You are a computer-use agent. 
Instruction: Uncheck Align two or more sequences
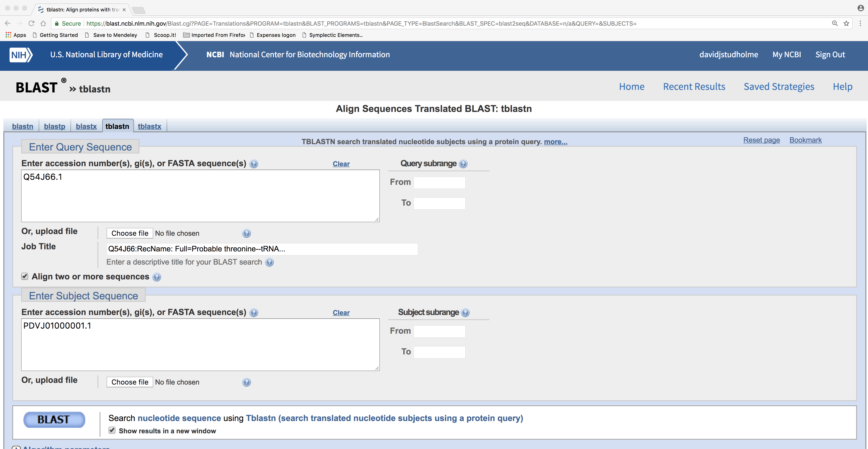[25, 276]
